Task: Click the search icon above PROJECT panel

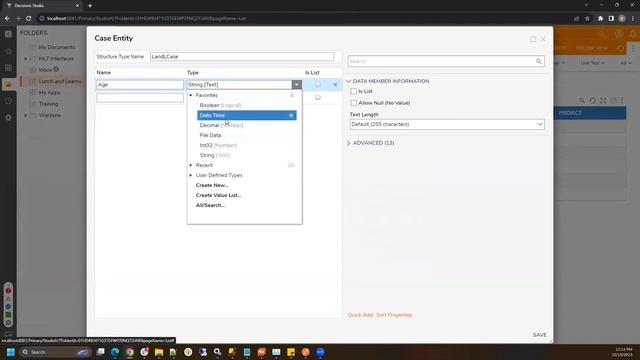Action: [582, 100]
